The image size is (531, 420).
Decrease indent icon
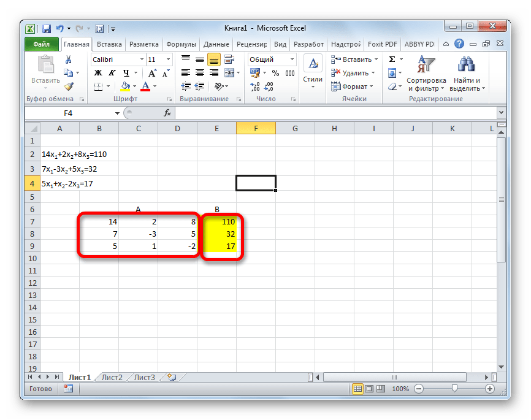click(186, 86)
